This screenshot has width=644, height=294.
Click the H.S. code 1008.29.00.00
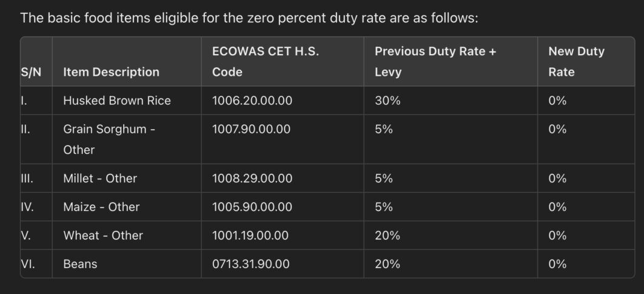[x=252, y=178]
